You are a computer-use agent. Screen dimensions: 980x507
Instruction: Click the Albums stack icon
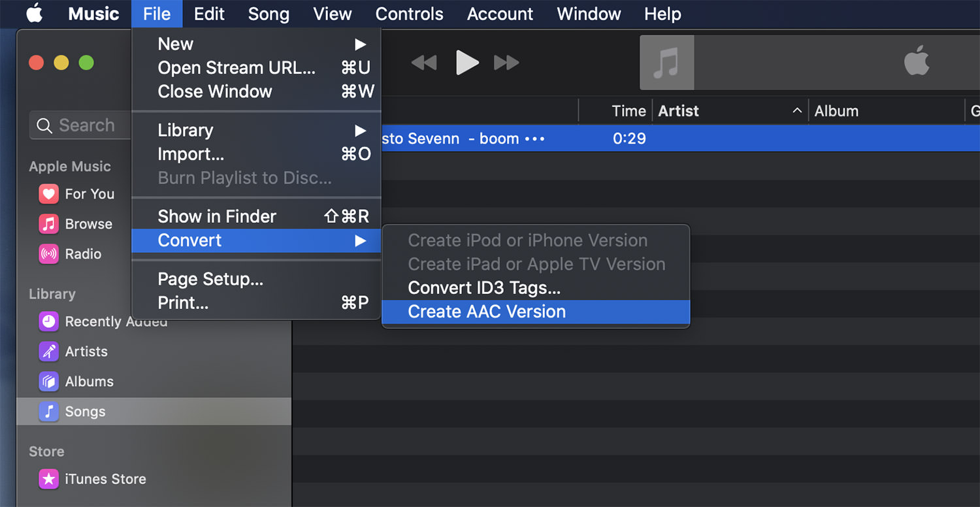pyautogui.click(x=49, y=382)
